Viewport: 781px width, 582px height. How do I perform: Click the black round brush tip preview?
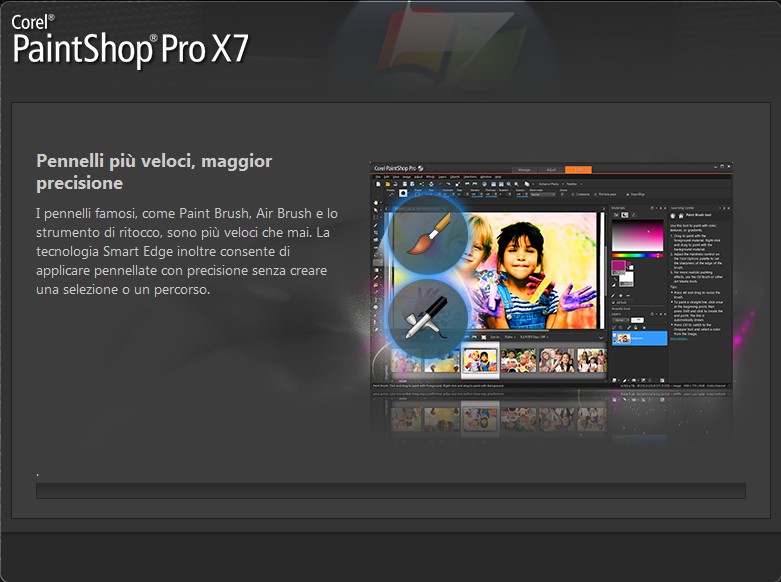[x=403, y=193]
